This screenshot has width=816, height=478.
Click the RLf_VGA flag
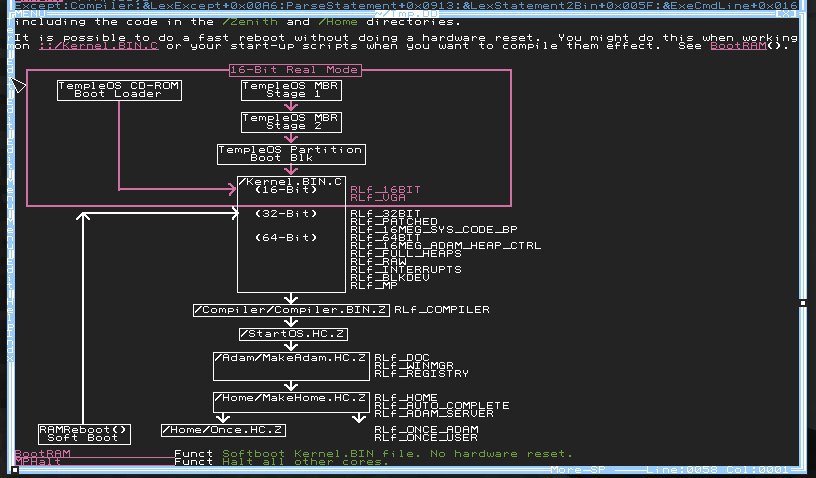[378, 198]
